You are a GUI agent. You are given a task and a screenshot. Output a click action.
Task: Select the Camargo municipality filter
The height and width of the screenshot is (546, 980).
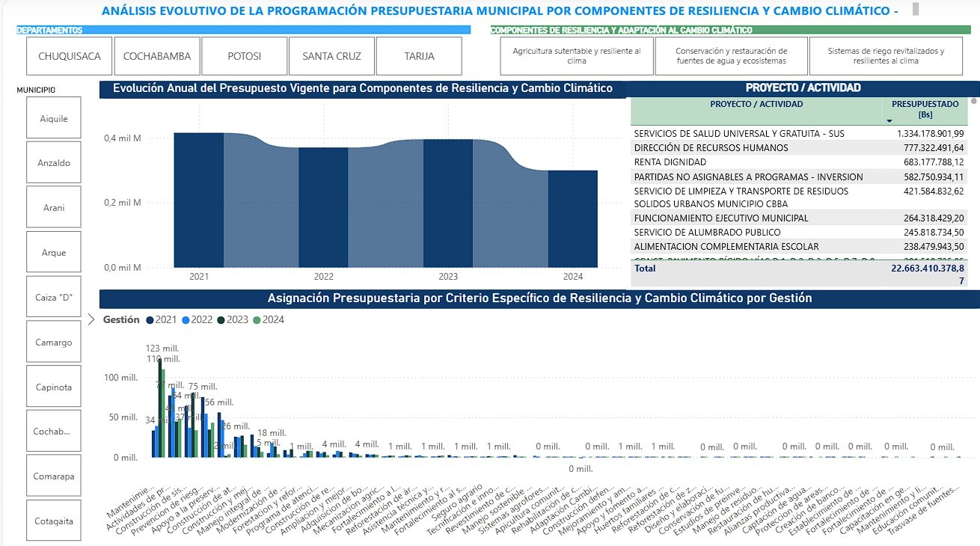pos(53,341)
